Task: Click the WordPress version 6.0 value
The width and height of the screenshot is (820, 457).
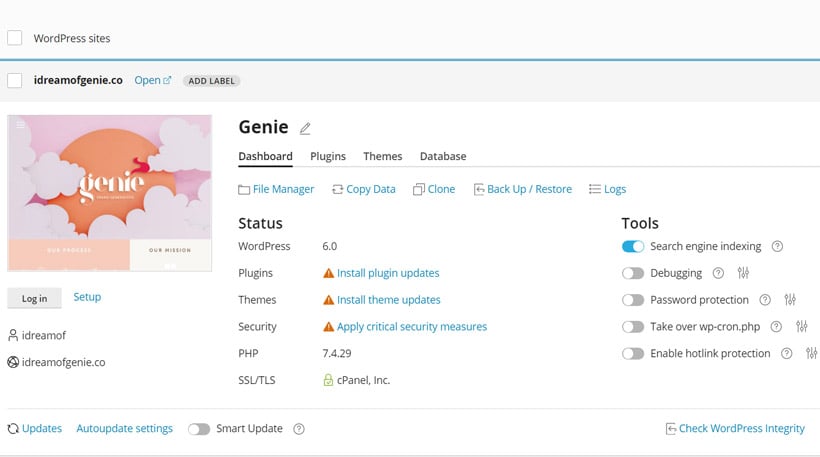Action: (329, 246)
